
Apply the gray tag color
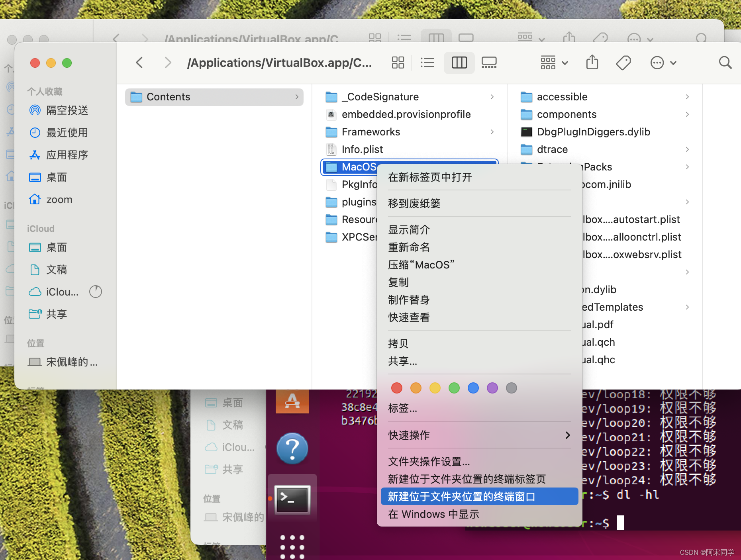tap(512, 388)
